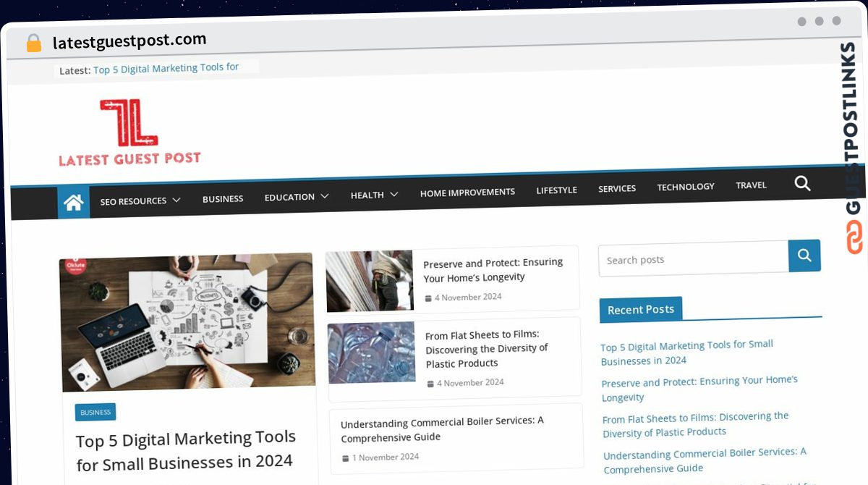Open Top 5 Digital Marketing Tools article title
Viewport: 868px width, 485px height.
[x=186, y=450]
